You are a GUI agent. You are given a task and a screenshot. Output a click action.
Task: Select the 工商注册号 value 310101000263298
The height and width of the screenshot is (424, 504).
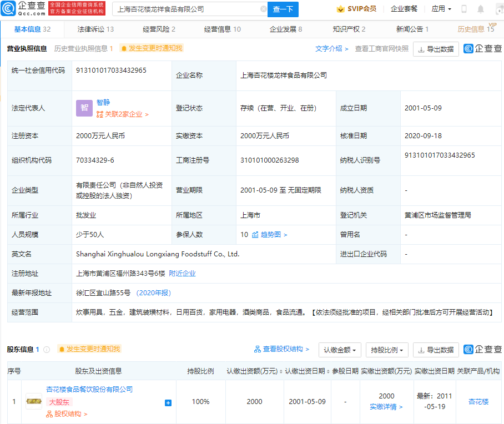click(x=270, y=160)
